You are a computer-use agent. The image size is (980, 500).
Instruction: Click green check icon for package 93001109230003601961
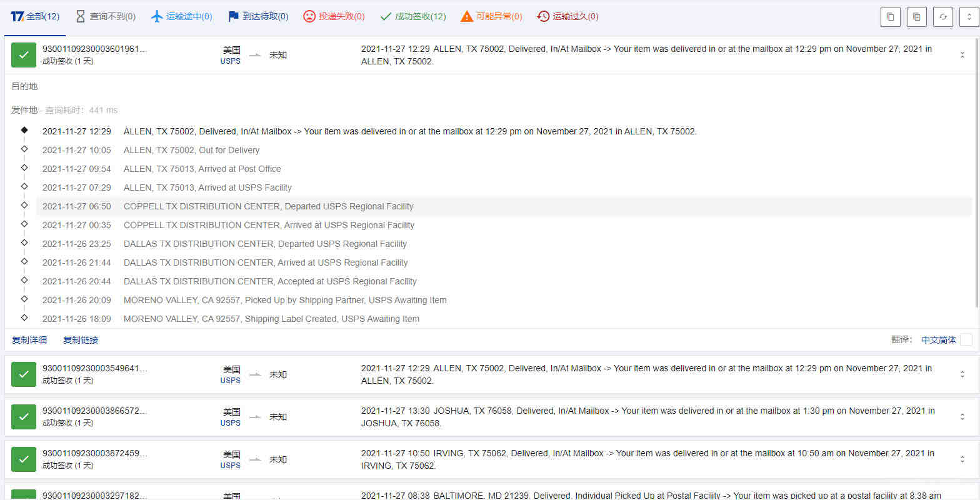click(24, 55)
